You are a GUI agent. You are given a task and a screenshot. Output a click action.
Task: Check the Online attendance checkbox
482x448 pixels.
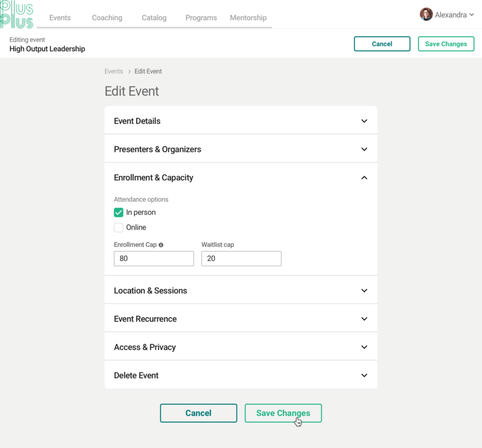point(119,228)
